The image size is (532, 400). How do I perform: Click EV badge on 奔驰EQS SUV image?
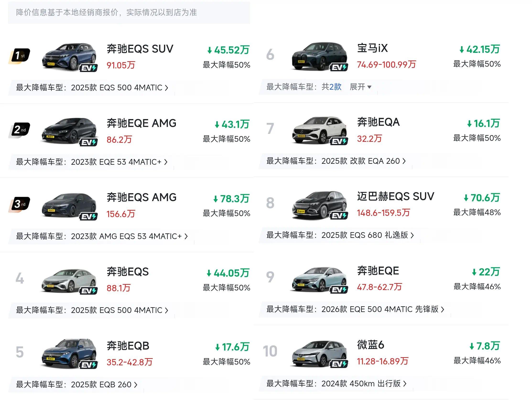point(88,68)
